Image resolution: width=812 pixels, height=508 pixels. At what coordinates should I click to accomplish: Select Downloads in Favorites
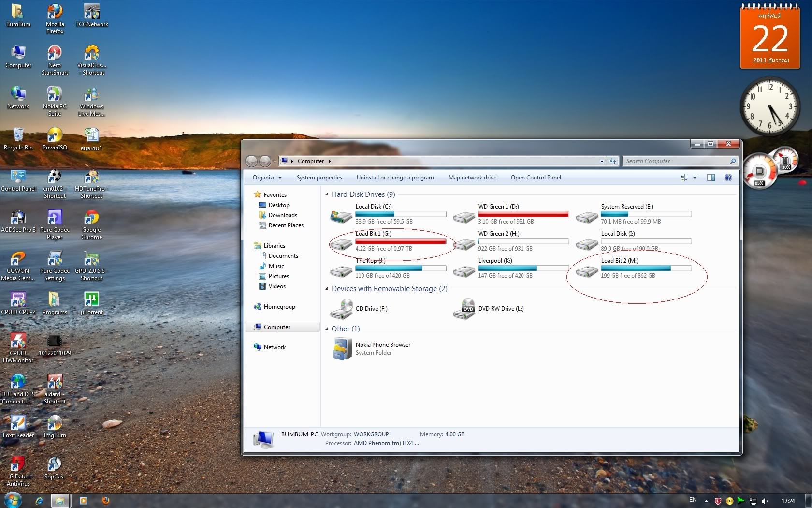click(282, 215)
